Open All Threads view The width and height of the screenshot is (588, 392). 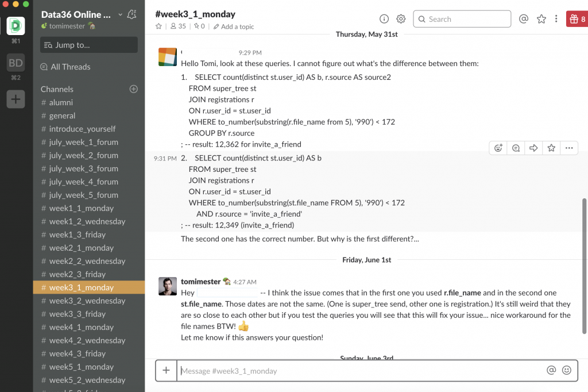point(65,67)
